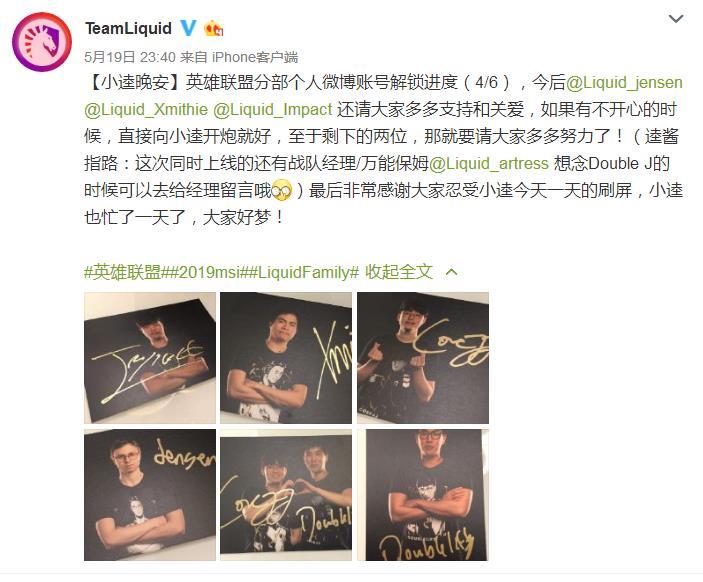Image resolution: width=703 pixels, height=582 pixels.
Task: Open the Jensen signed card photo
Action: (x=150, y=495)
